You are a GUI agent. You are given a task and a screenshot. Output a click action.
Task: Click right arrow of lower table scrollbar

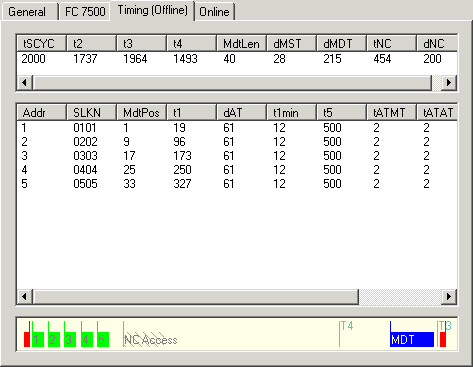449,296
